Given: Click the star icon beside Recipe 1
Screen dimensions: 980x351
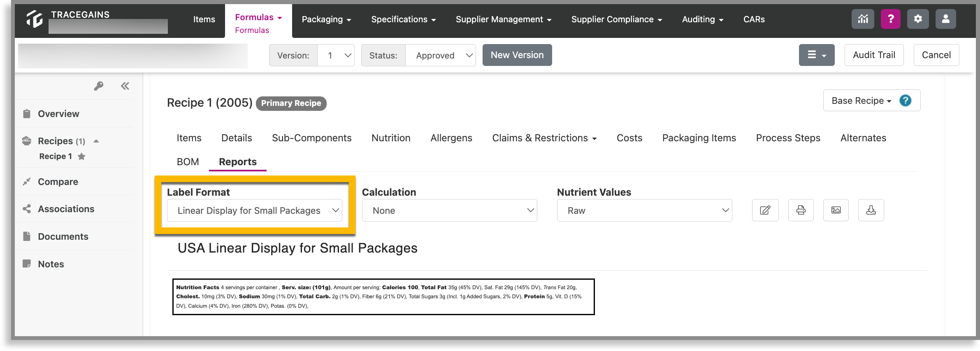Looking at the screenshot, I should pos(81,156).
